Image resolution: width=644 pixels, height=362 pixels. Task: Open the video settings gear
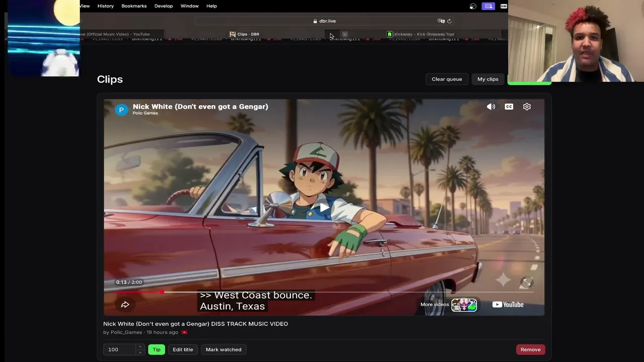coord(527,107)
